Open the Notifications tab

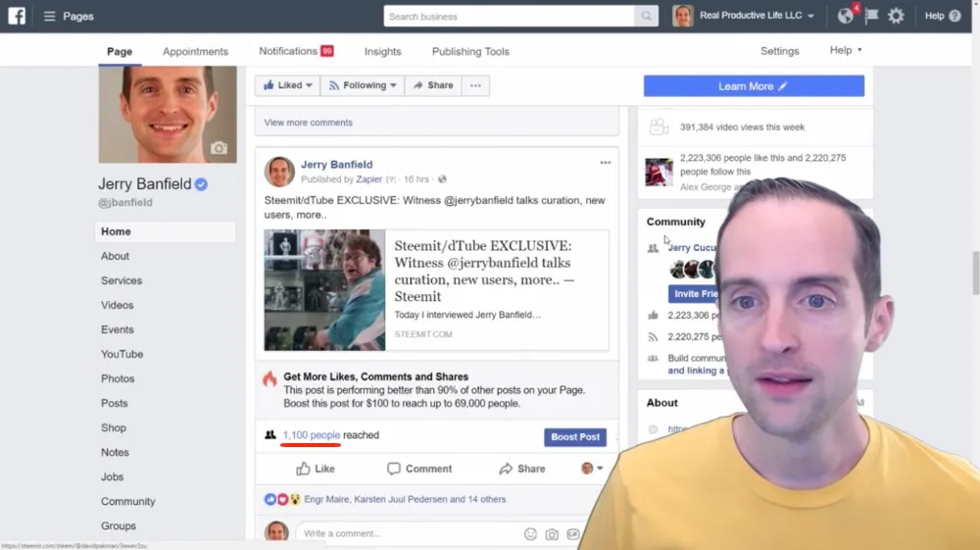tap(296, 51)
